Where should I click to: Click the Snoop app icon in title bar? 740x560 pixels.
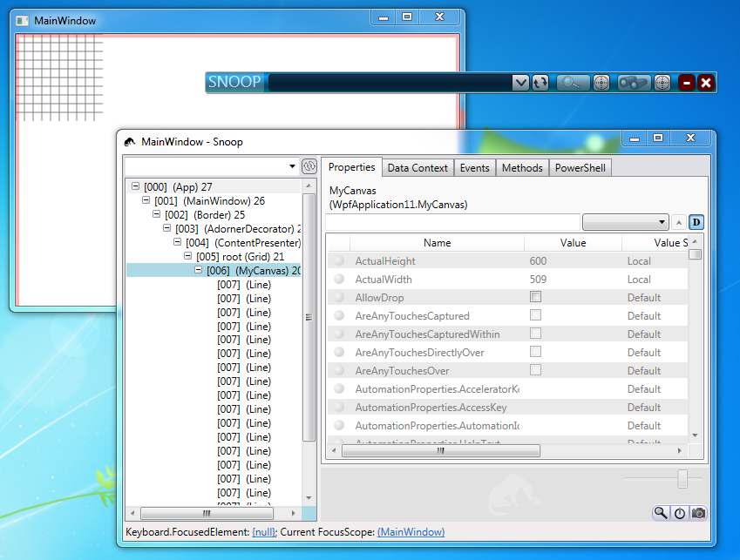click(130, 141)
